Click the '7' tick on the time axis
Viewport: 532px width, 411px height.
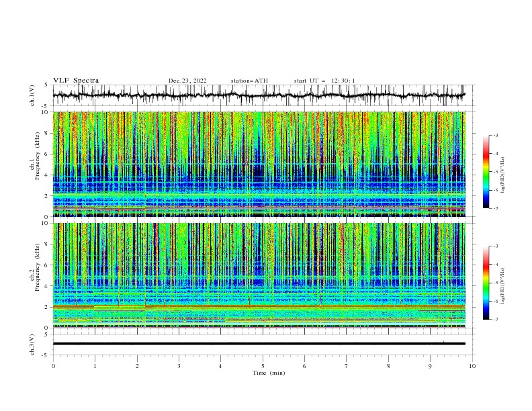click(x=347, y=366)
